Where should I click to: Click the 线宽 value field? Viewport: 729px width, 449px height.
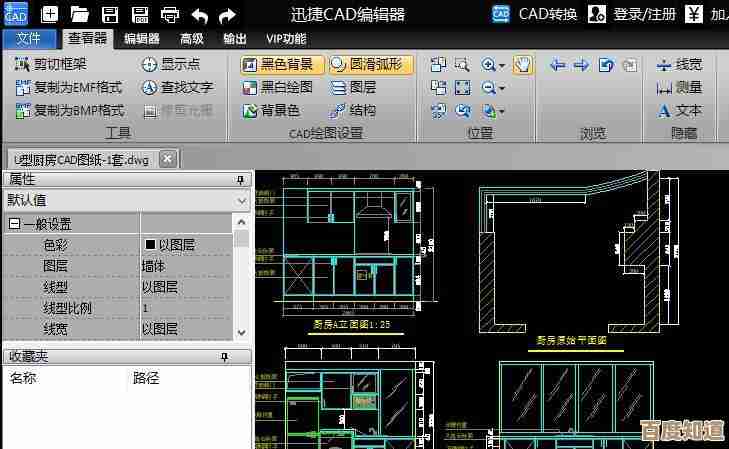tap(186, 329)
